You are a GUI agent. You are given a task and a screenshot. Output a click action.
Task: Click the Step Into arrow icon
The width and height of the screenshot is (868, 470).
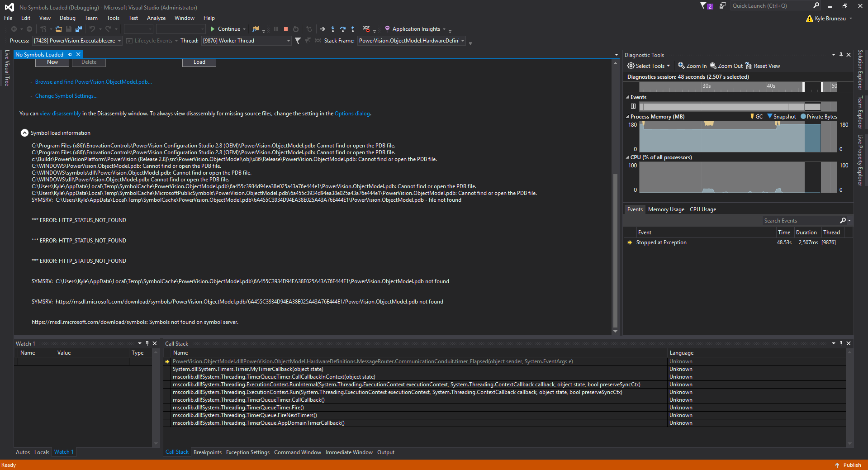click(333, 29)
